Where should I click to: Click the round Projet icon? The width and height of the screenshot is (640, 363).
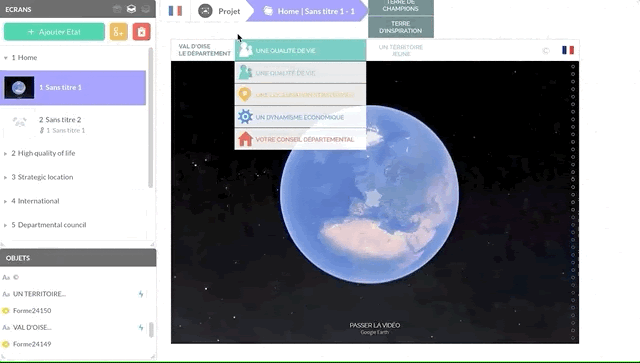(x=205, y=11)
